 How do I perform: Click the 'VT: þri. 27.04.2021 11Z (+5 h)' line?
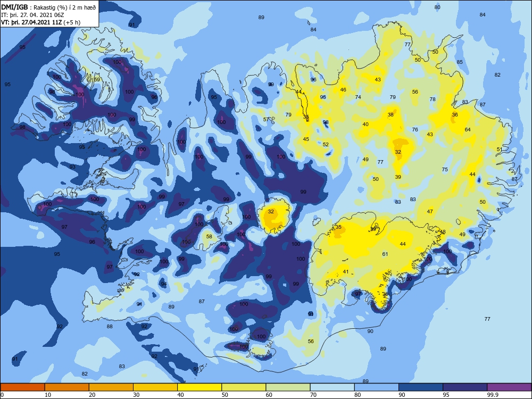coord(41,22)
